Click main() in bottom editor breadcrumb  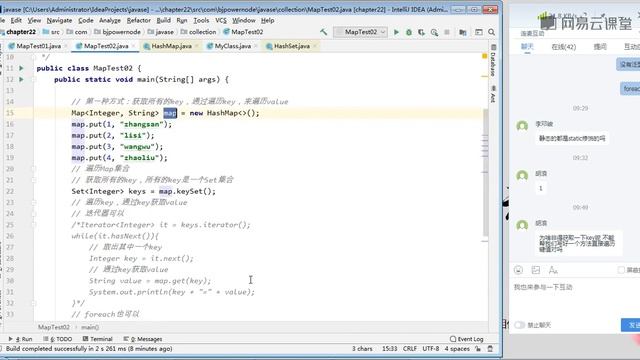(x=90, y=327)
